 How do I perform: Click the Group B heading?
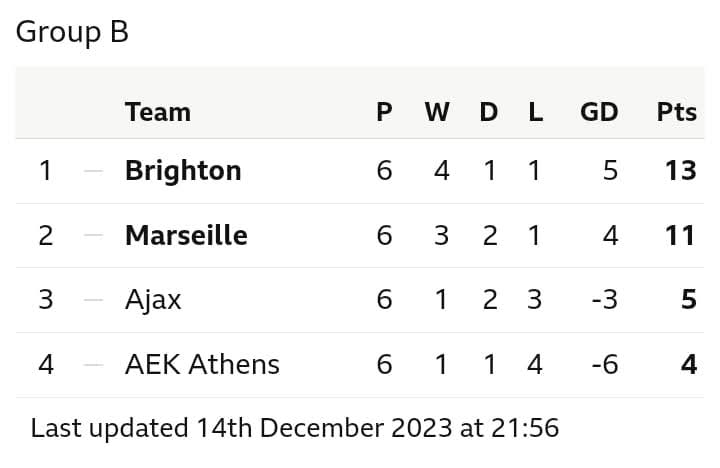click(x=72, y=32)
